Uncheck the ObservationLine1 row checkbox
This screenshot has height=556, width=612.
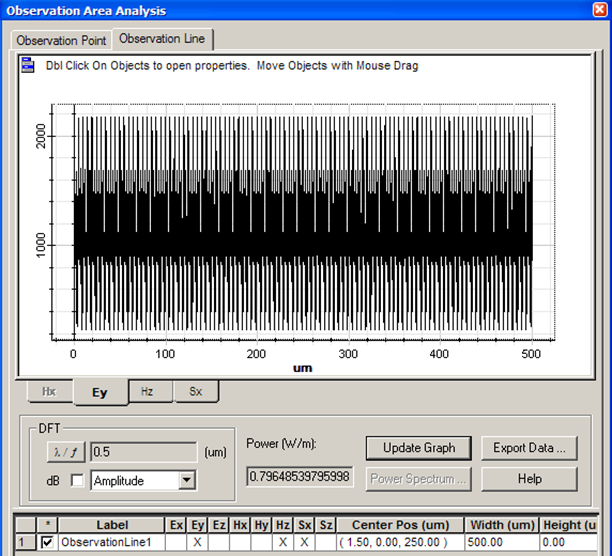click(47, 542)
